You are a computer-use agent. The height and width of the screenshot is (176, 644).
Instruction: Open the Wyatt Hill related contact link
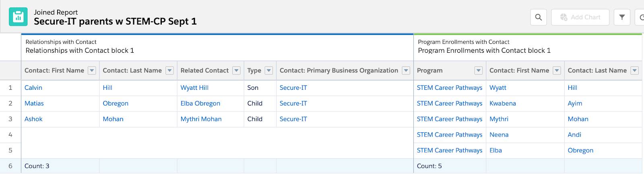click(x=194, y=88)
